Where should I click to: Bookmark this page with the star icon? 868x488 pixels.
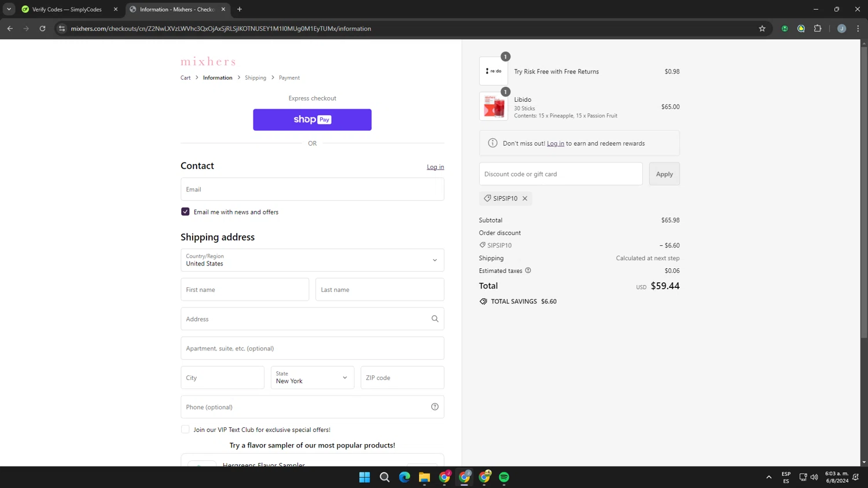pyautogui.click(x=762, y=28)
